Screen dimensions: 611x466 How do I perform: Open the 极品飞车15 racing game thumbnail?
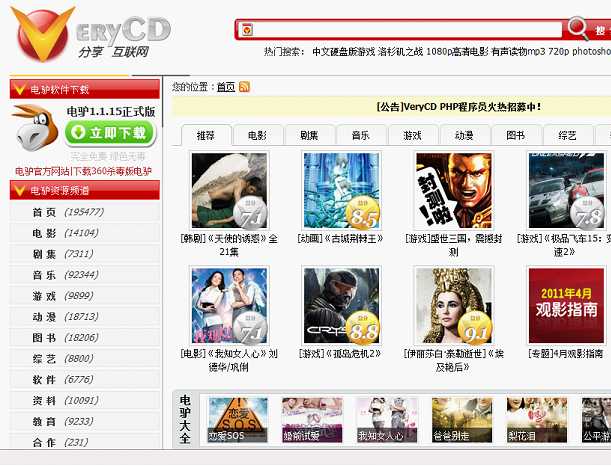tap(566, 191)
